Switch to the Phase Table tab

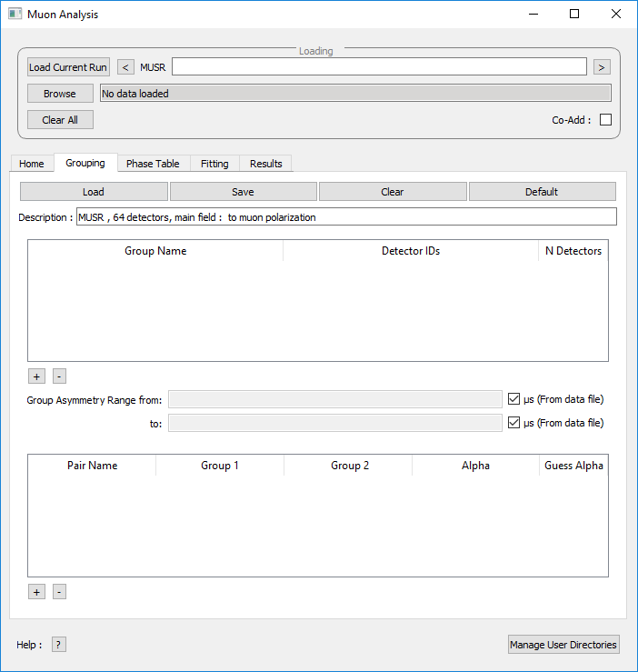[x=153, y=164]
